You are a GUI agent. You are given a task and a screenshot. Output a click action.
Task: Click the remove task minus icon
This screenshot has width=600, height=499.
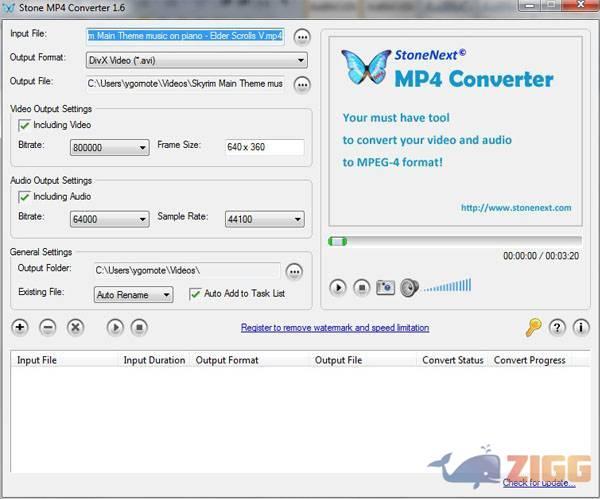[x=47, y=327]
